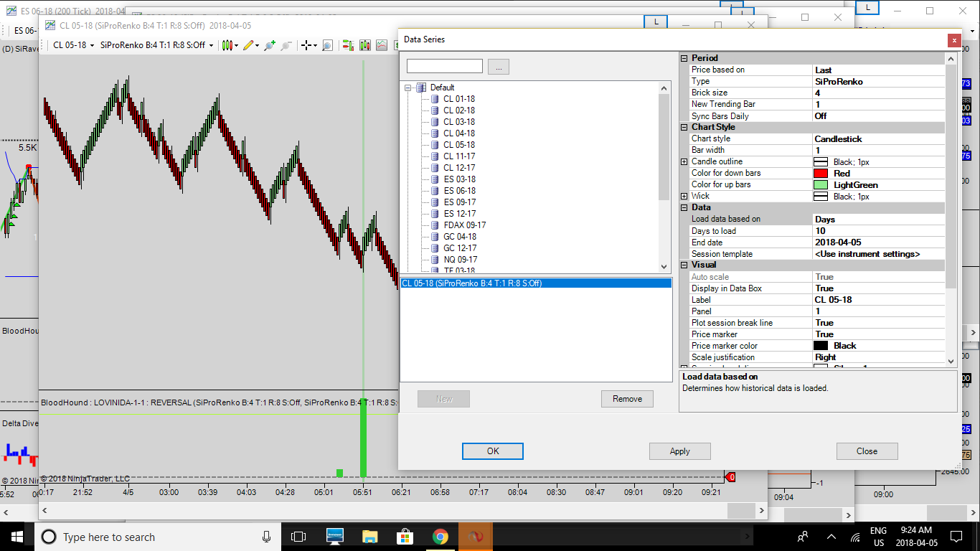Image resolution: width=980 pixels, height=551 pixels.
Task: Open Task View from taskbar
Action: (x=298, y=537)
